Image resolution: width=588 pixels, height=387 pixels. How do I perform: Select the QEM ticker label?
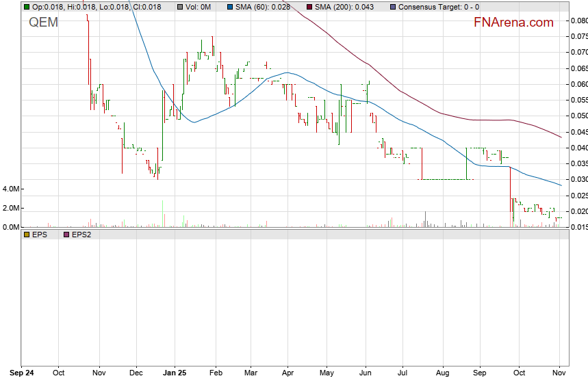(x=43, y=23)
